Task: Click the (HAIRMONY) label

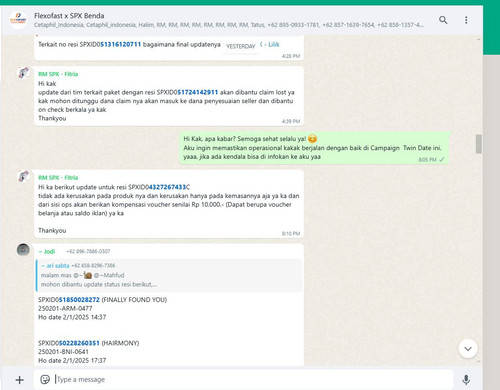Action: click(120, 343)
